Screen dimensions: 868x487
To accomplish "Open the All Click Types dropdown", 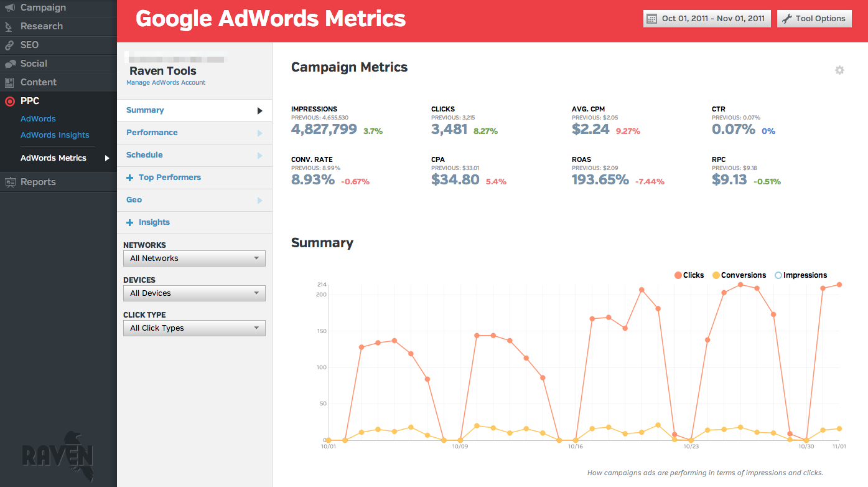I will (194, 328).
